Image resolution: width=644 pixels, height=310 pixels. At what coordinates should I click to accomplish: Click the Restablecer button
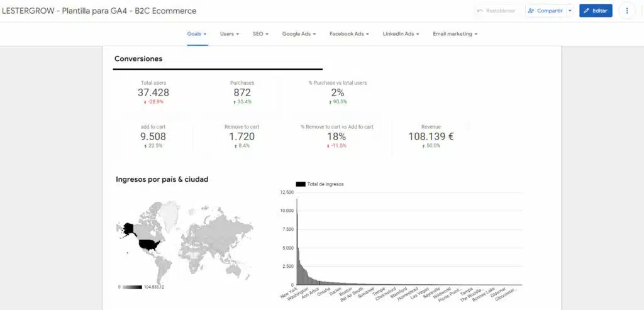[497, 11]
